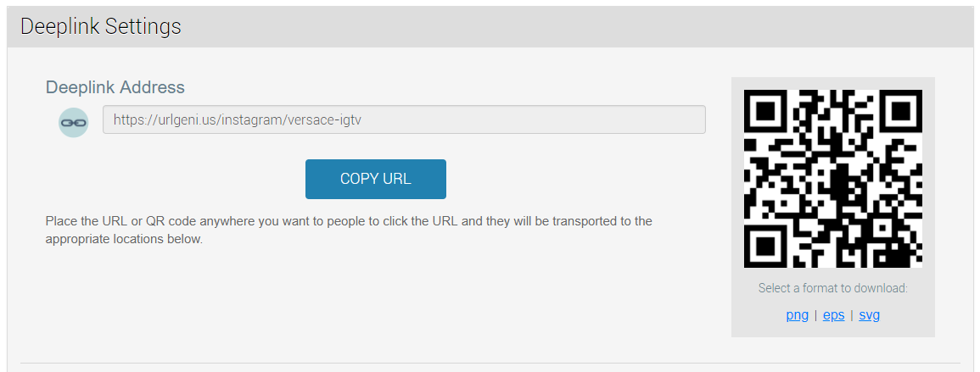
Task: Click the gray panel margin beneath the QR links
Action: 833,330
